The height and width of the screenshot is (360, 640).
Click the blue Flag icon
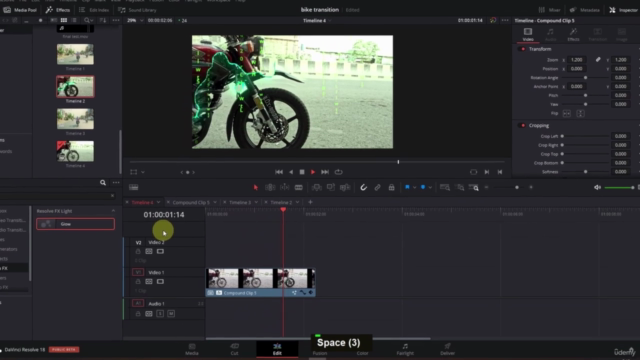click(407, 187)
